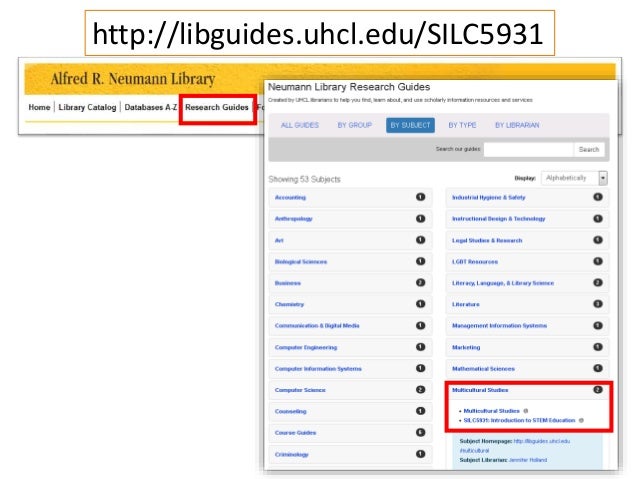This screenshot has width=638, height=479.
Task: Click guide count badge for Computer Science
Action: (420, 390)
